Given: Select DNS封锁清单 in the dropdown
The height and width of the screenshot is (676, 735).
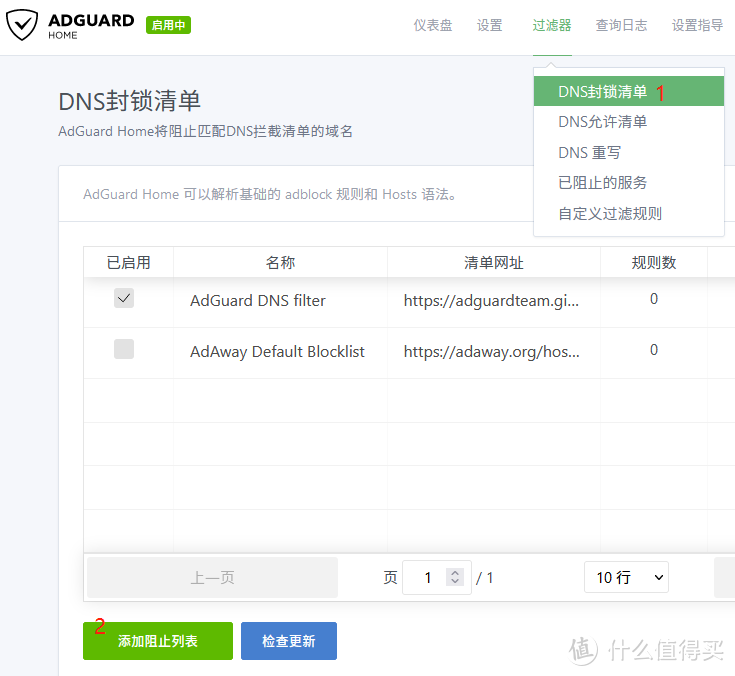Looking at the screenshot, I should (629, 91).
